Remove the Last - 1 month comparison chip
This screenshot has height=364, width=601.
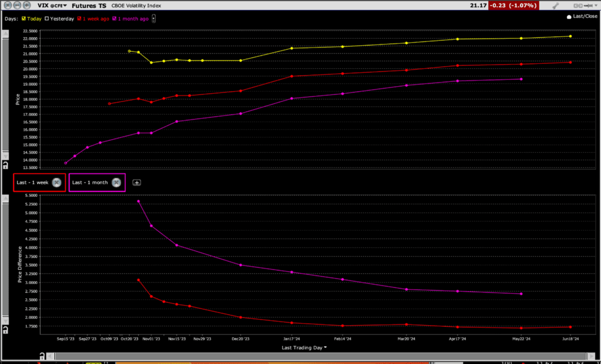116,183
